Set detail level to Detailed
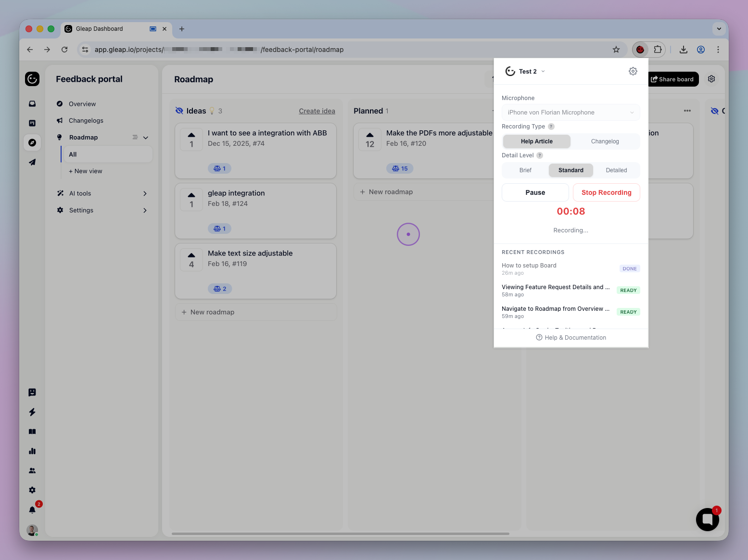Viewport: 748px width, 560px height. (616, 170)
